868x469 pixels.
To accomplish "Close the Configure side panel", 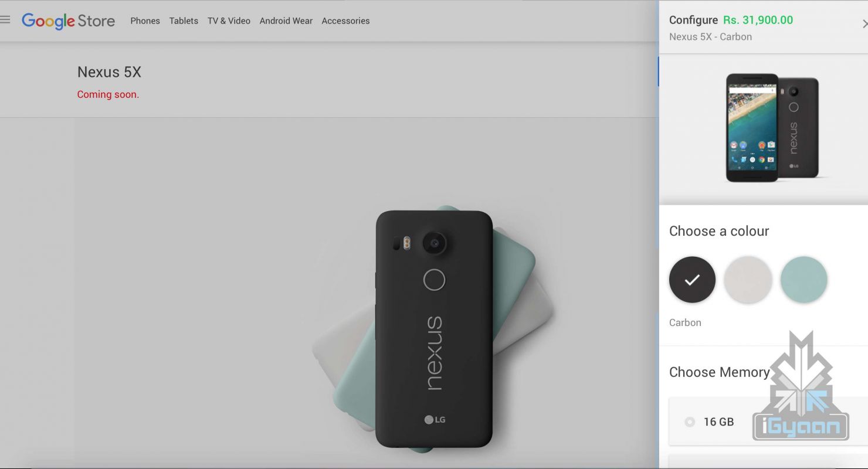I will coord(864,24).
